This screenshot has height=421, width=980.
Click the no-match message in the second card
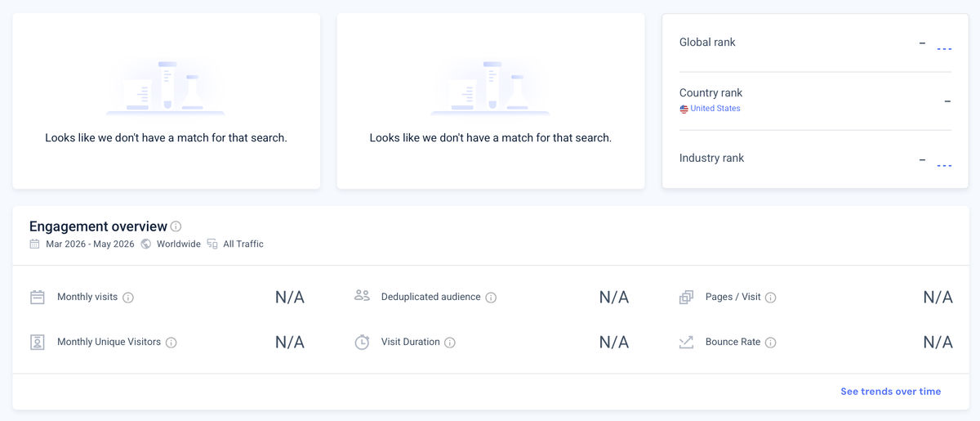coord(490,138)
